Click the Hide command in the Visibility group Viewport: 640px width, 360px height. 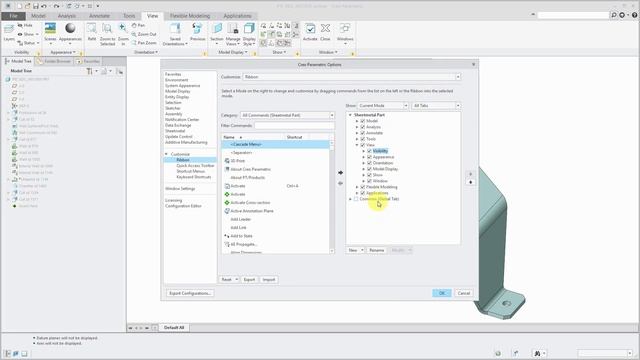(x=25, y=25)
